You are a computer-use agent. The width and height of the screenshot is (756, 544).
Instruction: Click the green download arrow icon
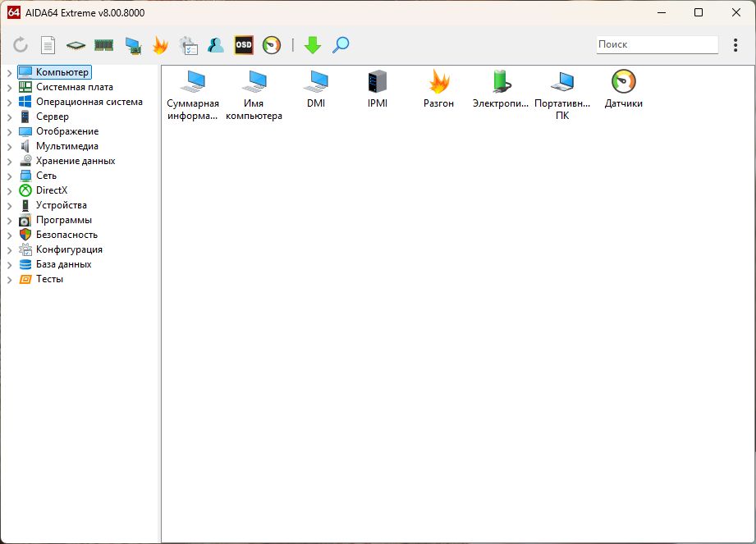[313, 45]
